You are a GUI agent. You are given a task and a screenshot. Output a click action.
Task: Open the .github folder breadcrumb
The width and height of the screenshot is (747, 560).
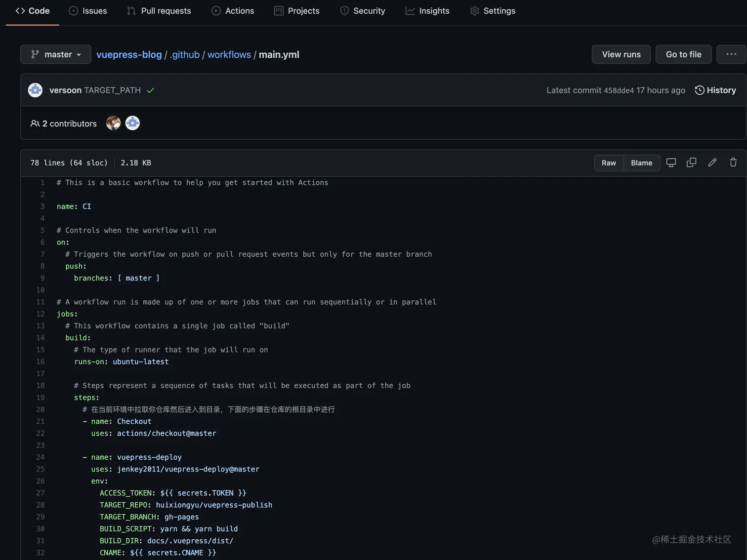[x=185, y=54]
